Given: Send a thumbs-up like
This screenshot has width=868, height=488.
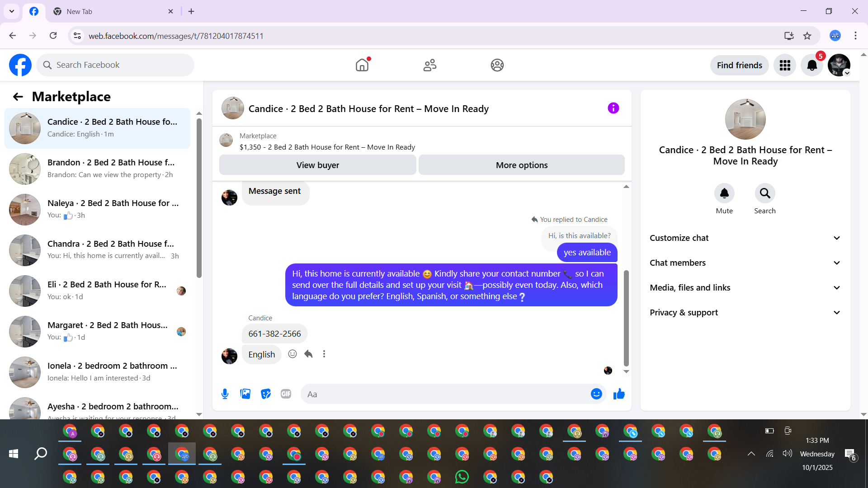Looking at the screenshot, I should click(619, 394).
